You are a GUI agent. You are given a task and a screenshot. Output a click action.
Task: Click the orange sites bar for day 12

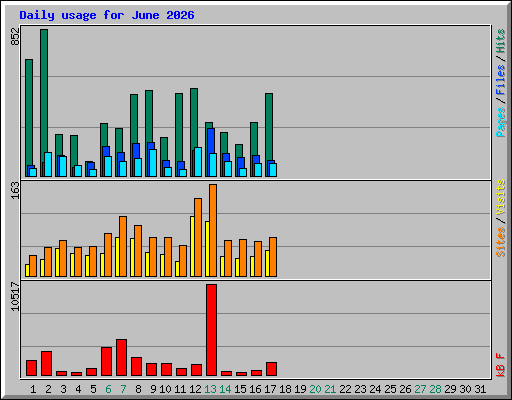[198, 237]
